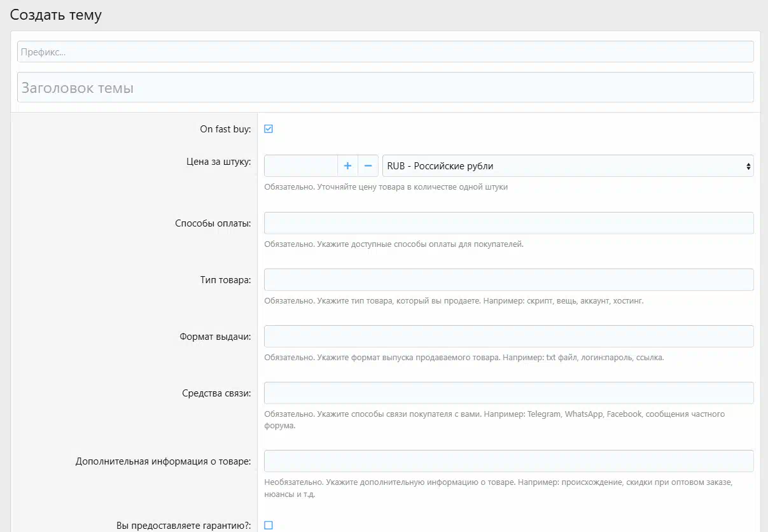Click into the Тип товара field

coord(508,280)
